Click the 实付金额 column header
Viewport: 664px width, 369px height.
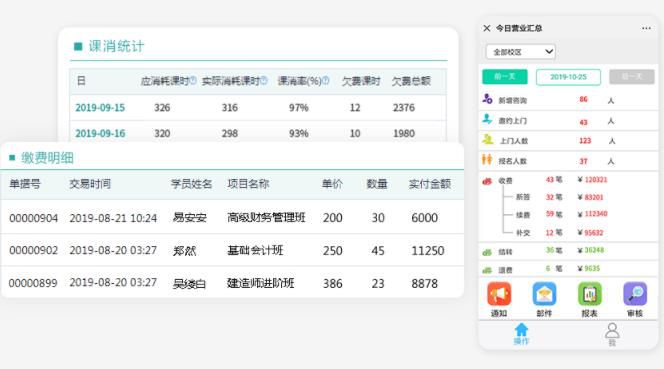[429, 184]
